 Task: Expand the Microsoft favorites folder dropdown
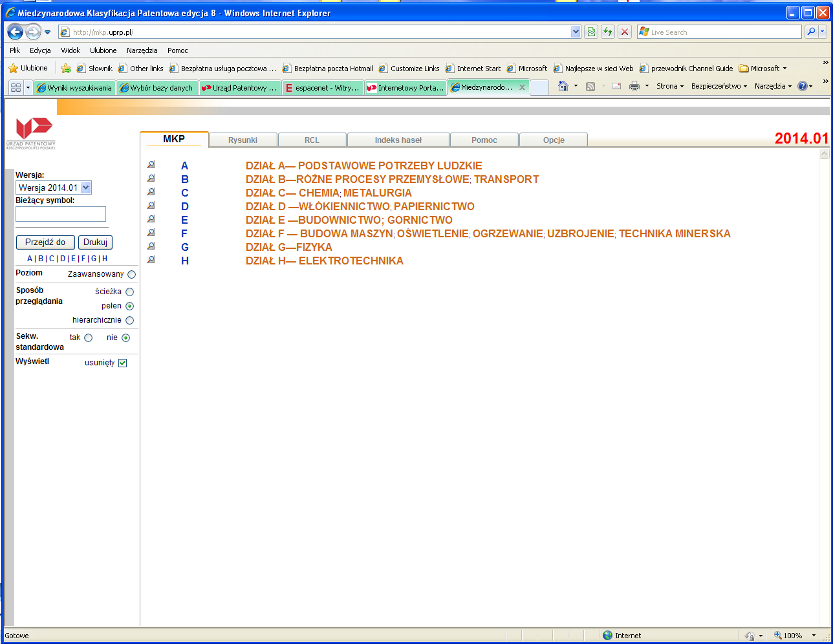(x=784, y=69)
